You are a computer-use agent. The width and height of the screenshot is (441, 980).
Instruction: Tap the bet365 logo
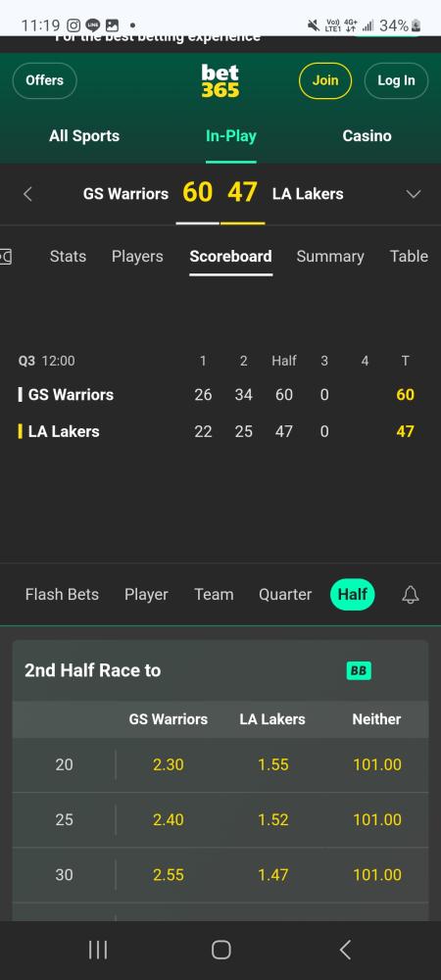[220, 80]
